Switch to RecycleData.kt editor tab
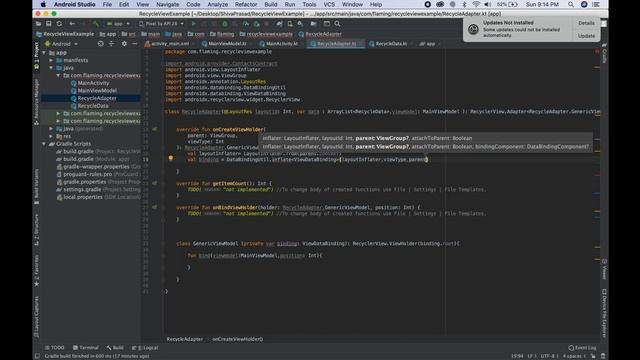The image size is (640, 360). point(388,44)
